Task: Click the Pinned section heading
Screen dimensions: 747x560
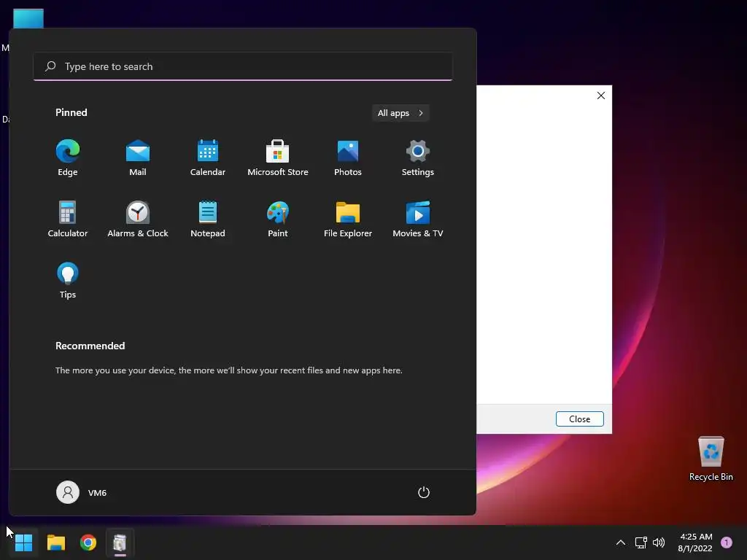Action: [x=71, y=112]
